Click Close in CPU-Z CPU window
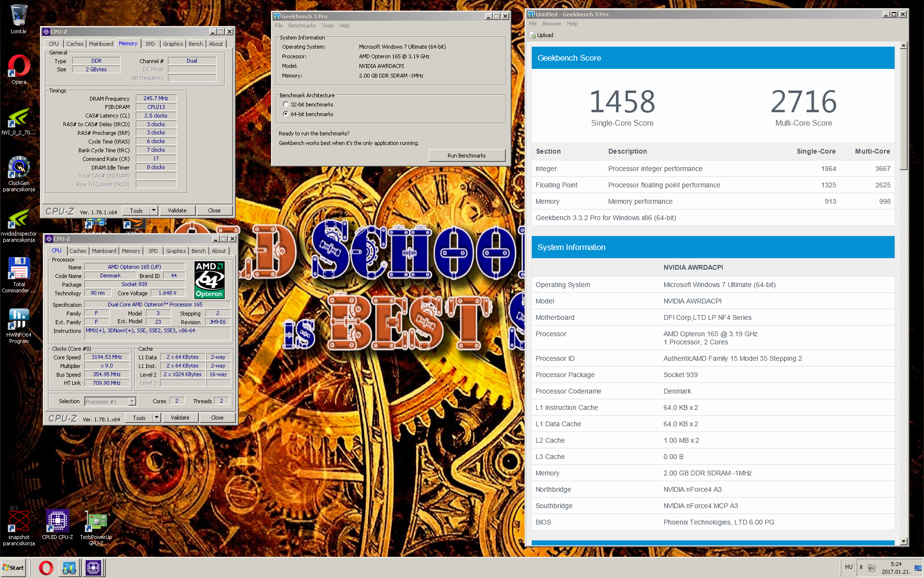 217,418
